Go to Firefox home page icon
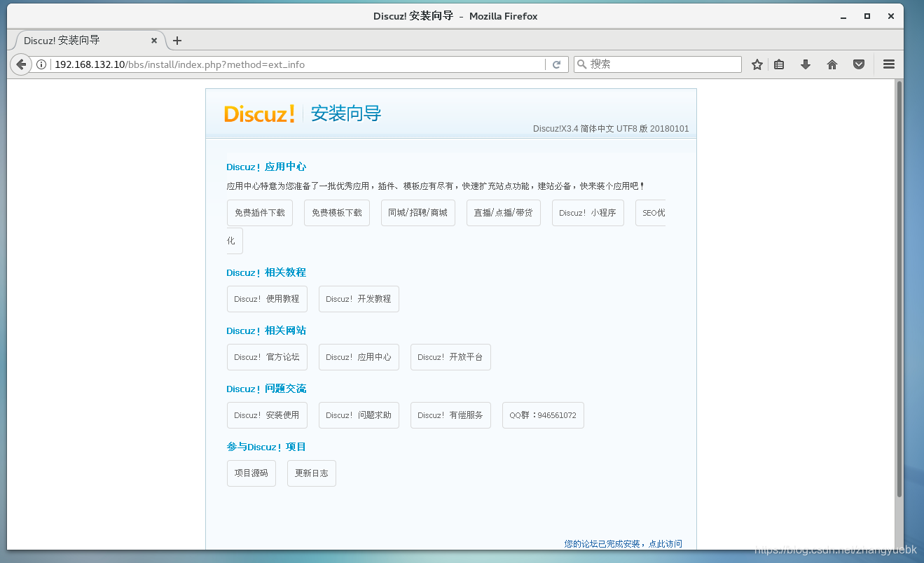The image size is (924, 563). (832, 64)
